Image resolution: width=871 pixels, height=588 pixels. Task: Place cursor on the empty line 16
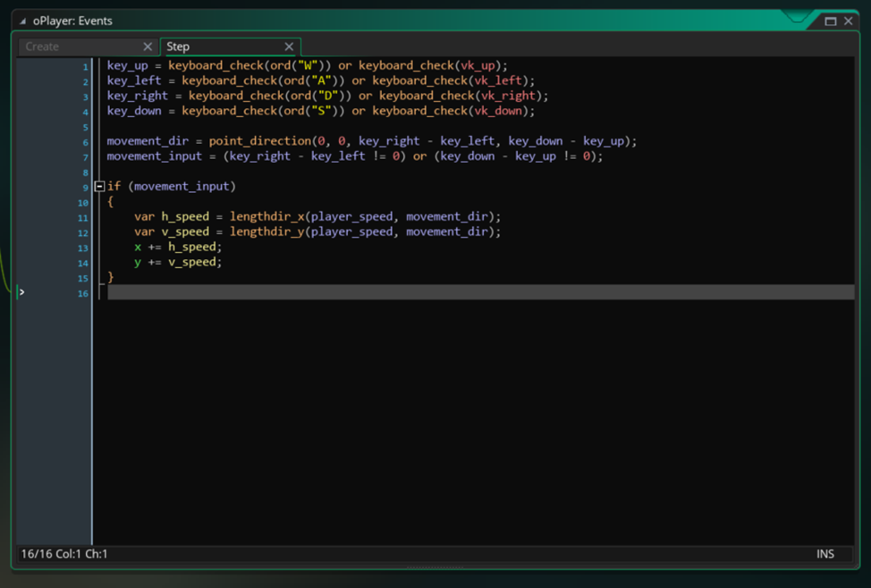coord(268,291)
